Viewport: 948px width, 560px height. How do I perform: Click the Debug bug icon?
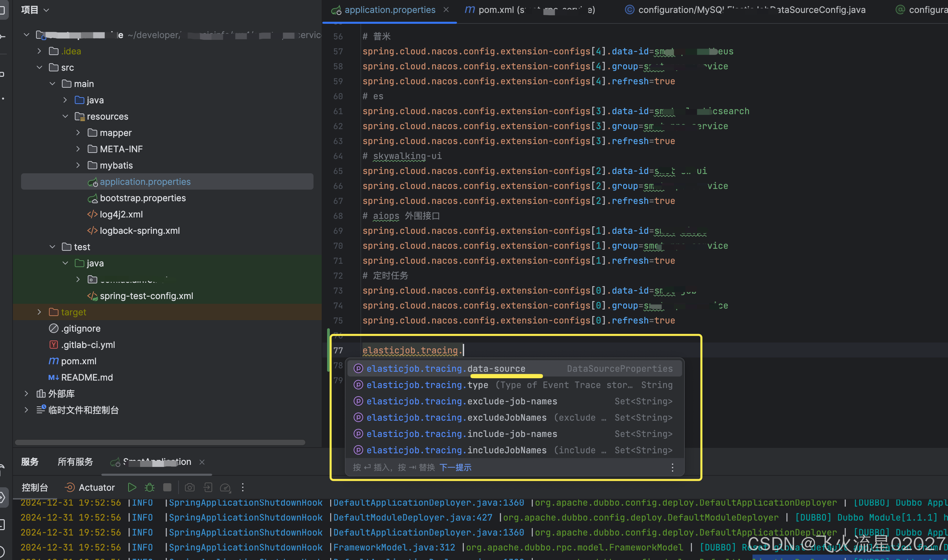coord(150,487)
